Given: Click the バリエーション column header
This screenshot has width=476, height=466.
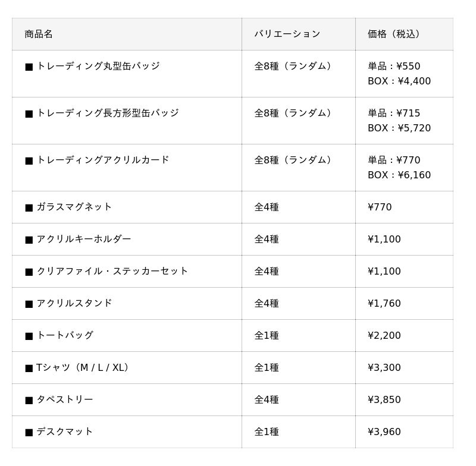Looking at the screenshot, I should click(287, 34).
